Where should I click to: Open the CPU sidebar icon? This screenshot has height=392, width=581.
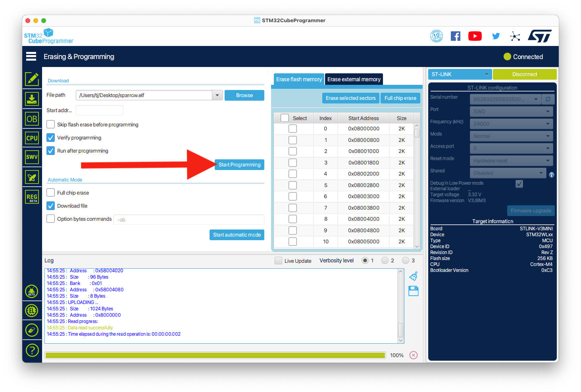[x=32, y=138]
